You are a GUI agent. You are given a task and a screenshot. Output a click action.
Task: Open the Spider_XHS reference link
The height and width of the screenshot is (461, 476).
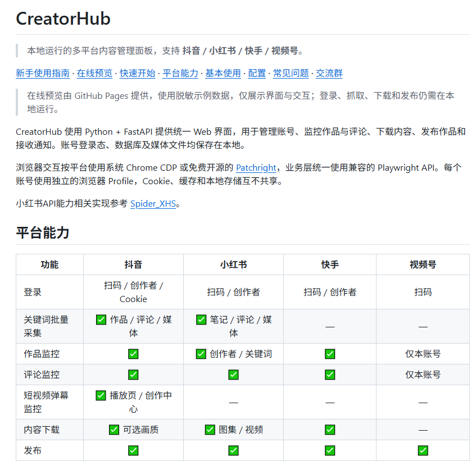click(x=153, y=203)
